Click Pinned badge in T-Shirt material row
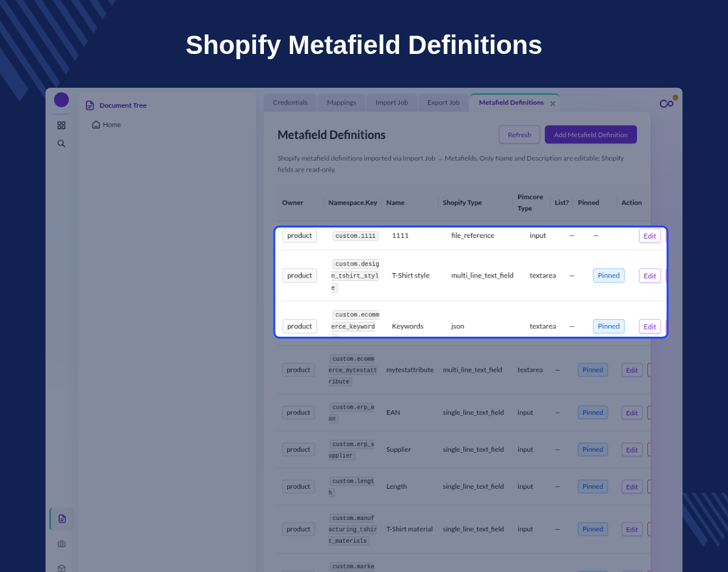Screen dimensions: 728x572 (x=593, y=529)
